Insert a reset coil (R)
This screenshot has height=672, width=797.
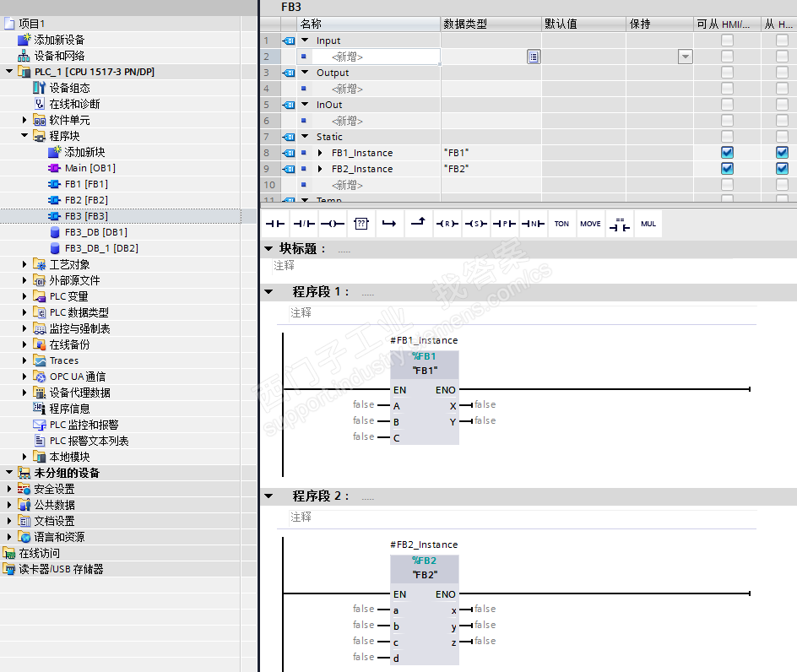coord(447,224)
